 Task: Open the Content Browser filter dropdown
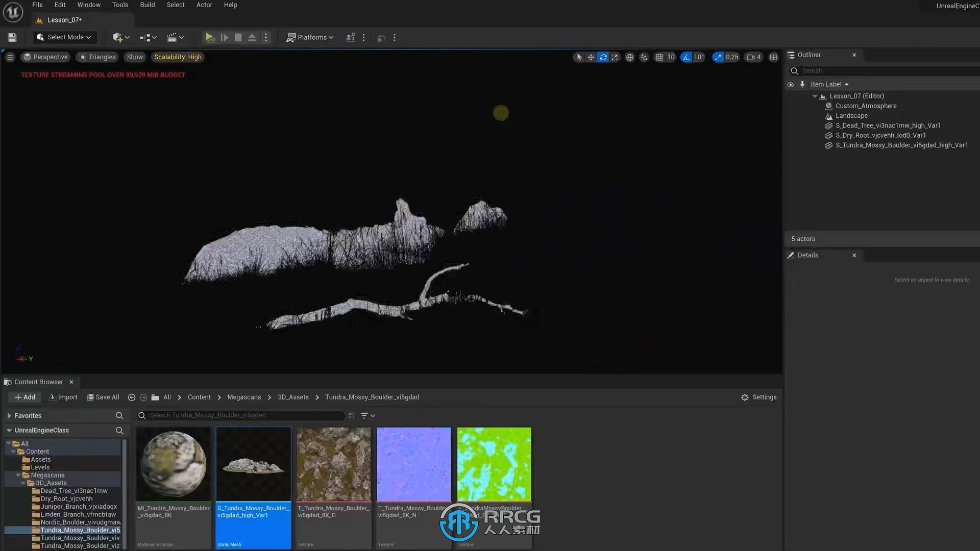pos(368,416)
